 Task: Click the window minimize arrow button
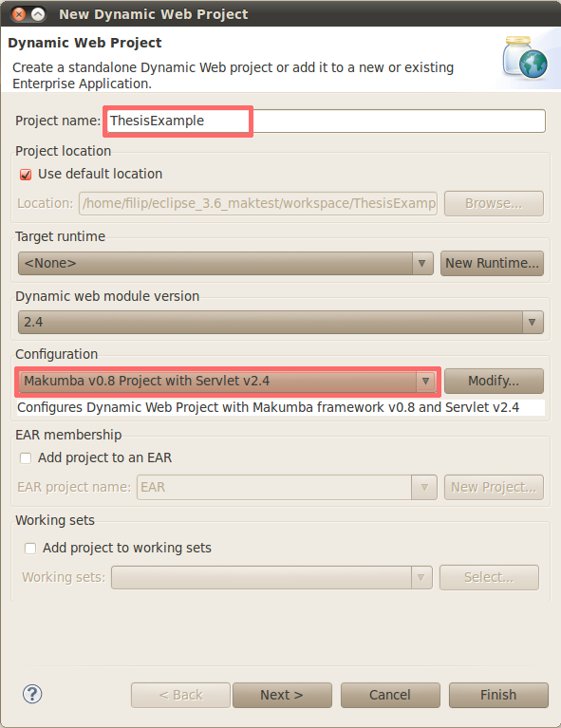(x=39, y=14)
